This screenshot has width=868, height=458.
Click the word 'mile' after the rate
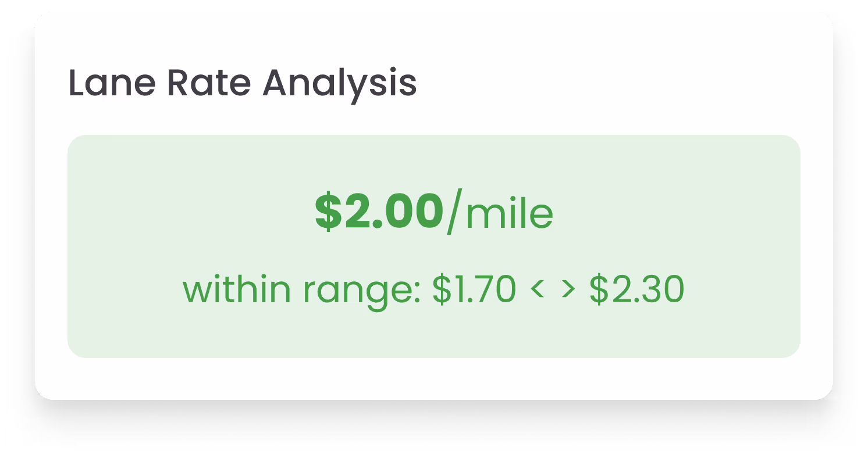508,214
